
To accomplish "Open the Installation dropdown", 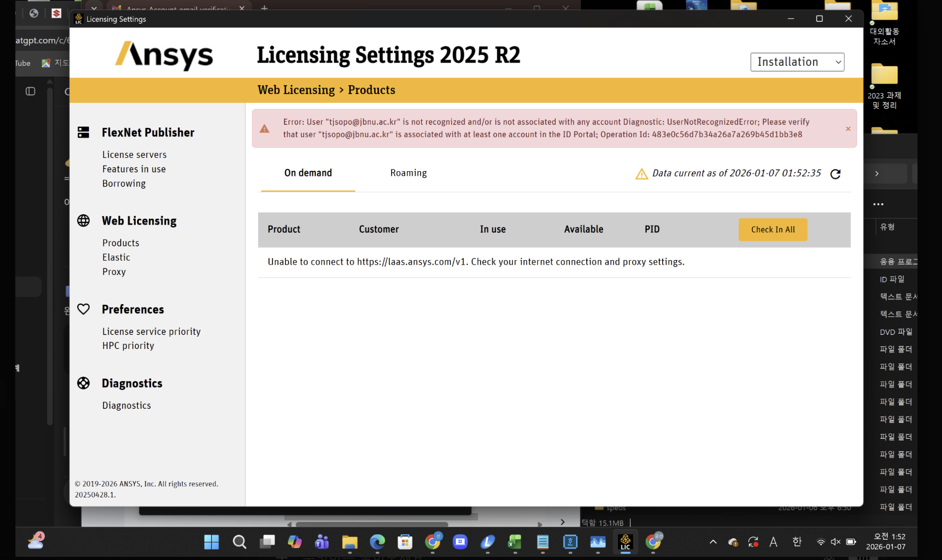I will pyautogui.click(x=797, y=62).
